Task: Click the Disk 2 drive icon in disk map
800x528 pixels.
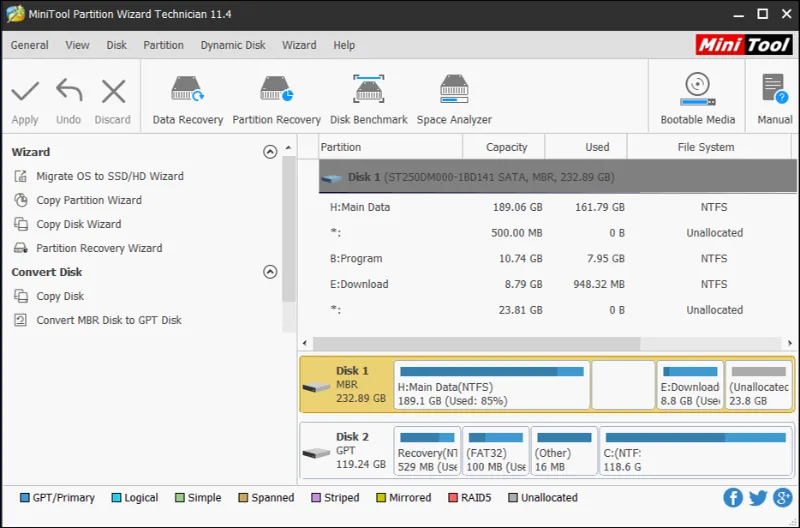Action: [x=316, y=452]
